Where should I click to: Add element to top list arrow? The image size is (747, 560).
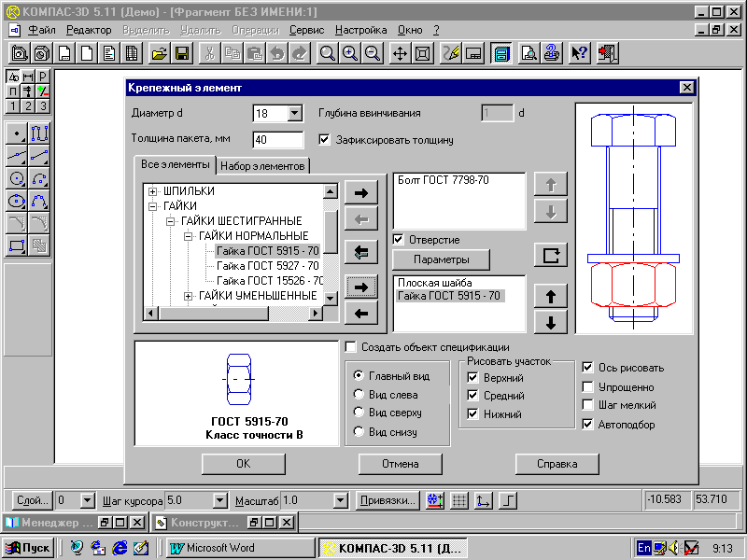point(361,193)
